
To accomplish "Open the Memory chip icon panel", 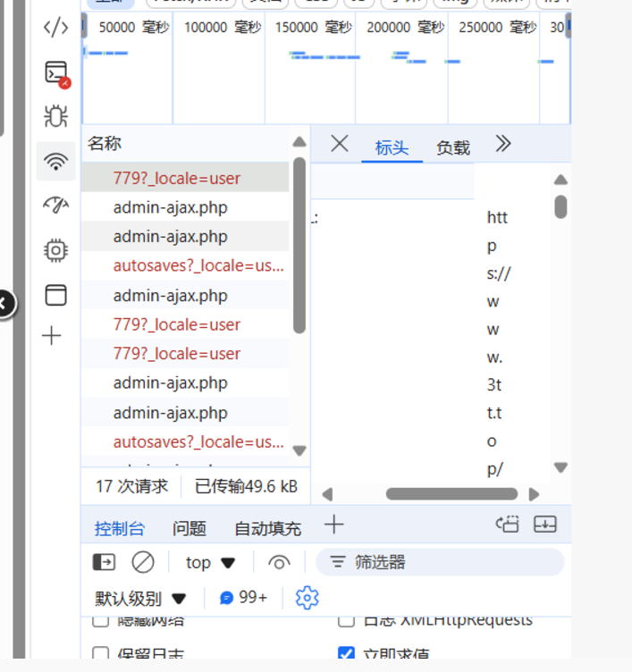I will pos(55,250).
